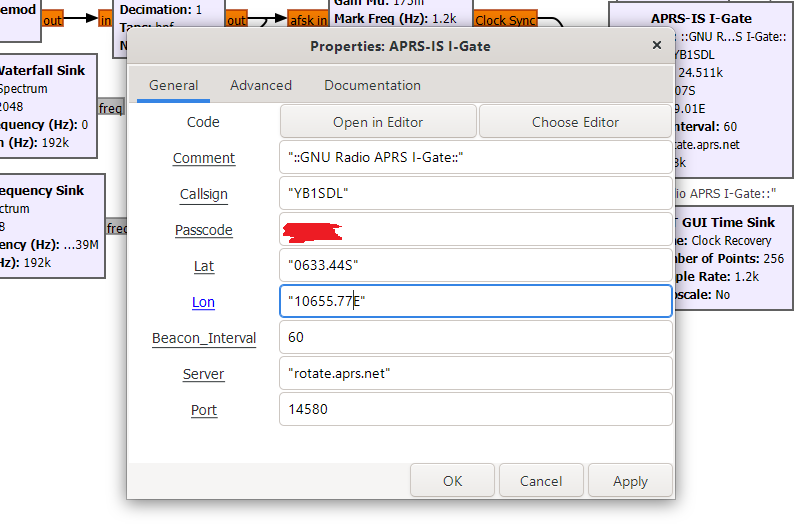This screenshot has width=799, height=530.
Task: Click the orange Clock Sync port
Action: 504,20
